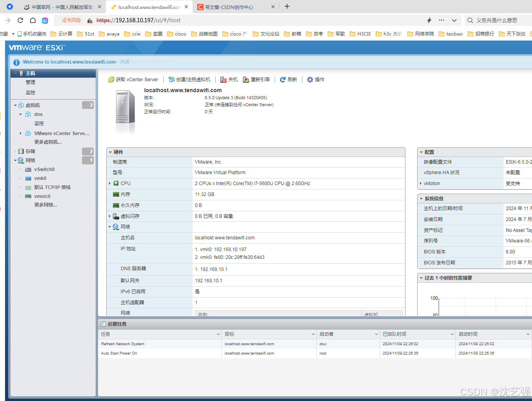Open the H3CIE bookmark folder
532x401 pixels.
(x=360, y=34)
